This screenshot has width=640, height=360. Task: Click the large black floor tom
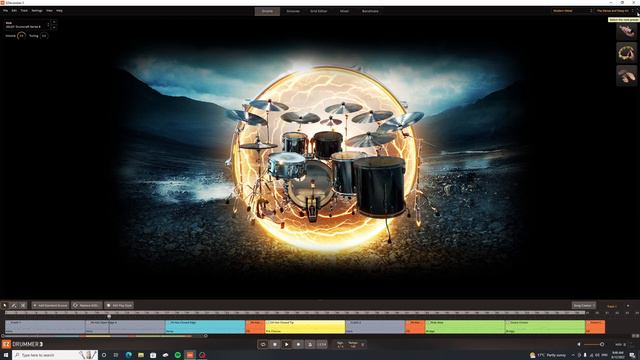click(x=380, y=186)
